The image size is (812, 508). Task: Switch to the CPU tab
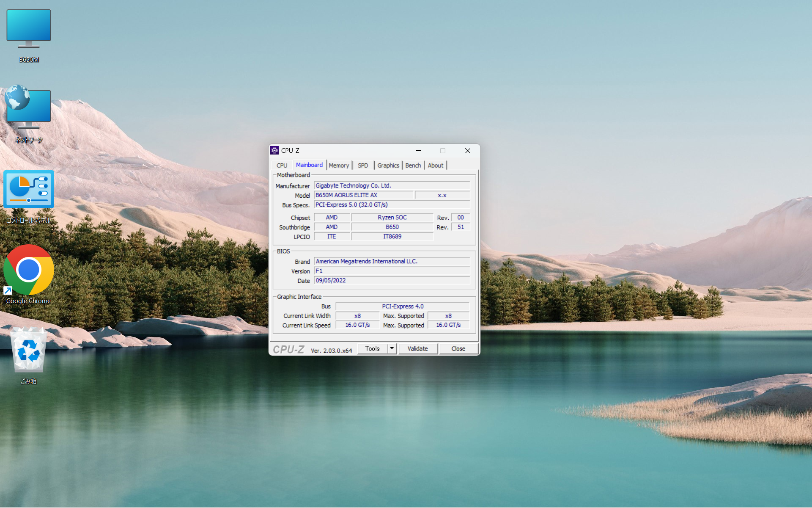pos(282,166)
